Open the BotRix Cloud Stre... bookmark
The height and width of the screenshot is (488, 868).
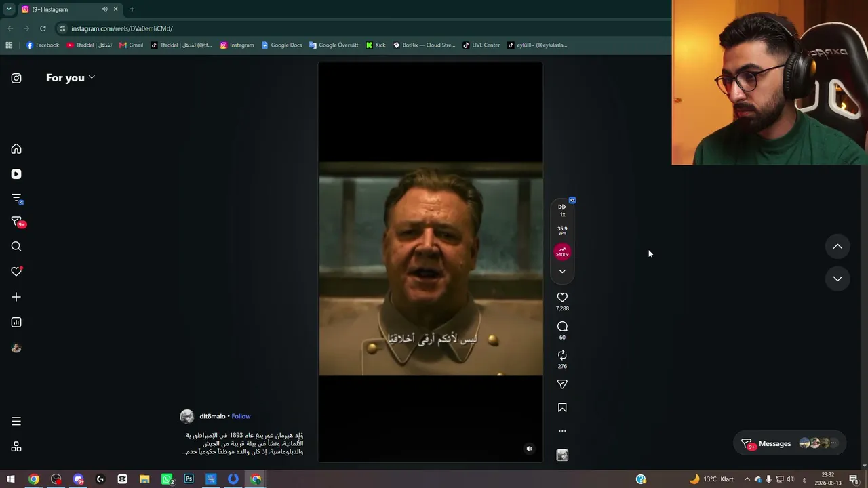424,45
